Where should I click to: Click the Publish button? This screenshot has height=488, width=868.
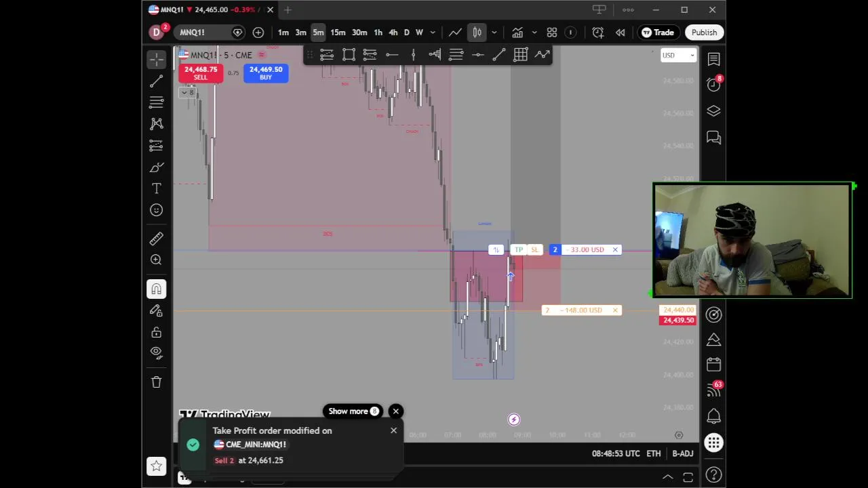coord(704,33)
